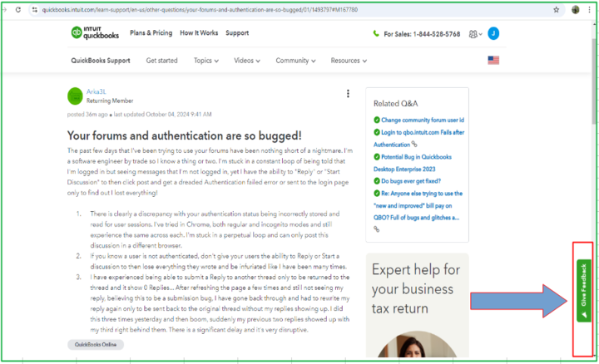
Task: Open the account switcher people icon
Action: 475,34
